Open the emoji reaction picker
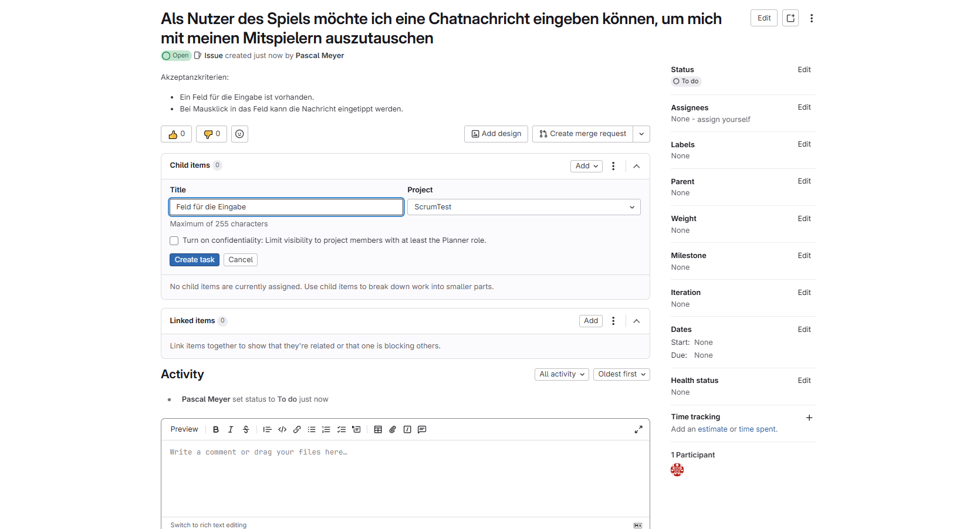Image resolution: width=980 pixels, height=529 pixels. coord(239,134)
